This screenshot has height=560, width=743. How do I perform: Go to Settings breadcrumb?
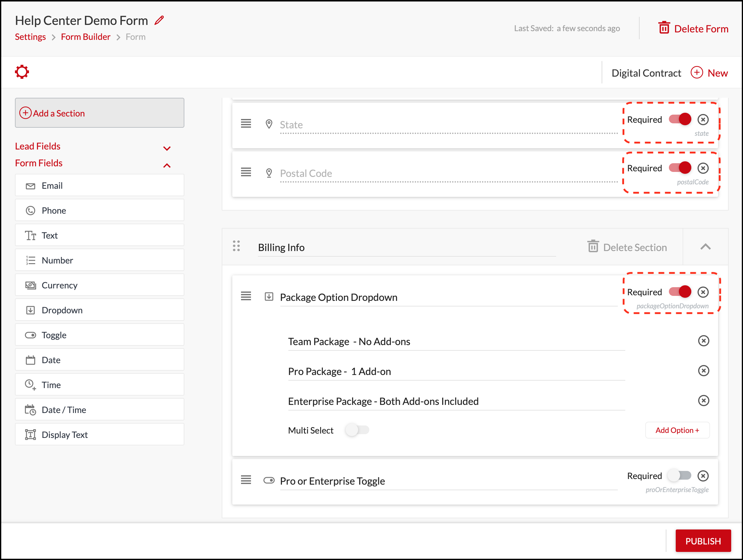pos(30,37)
